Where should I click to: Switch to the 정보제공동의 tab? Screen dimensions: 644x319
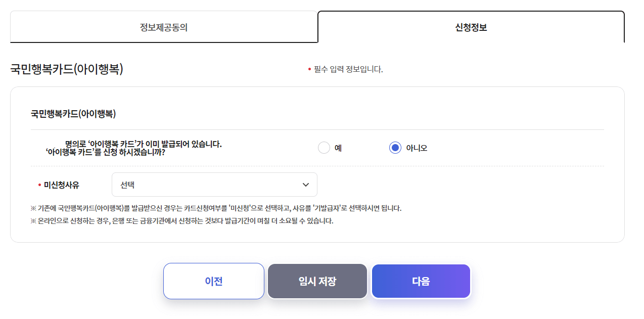click(163, 27)
